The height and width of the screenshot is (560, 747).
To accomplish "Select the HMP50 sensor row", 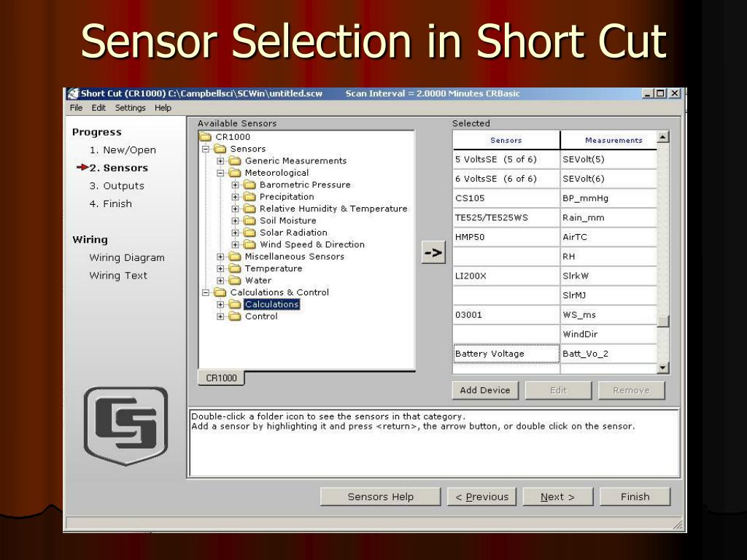I will [506, 237].
